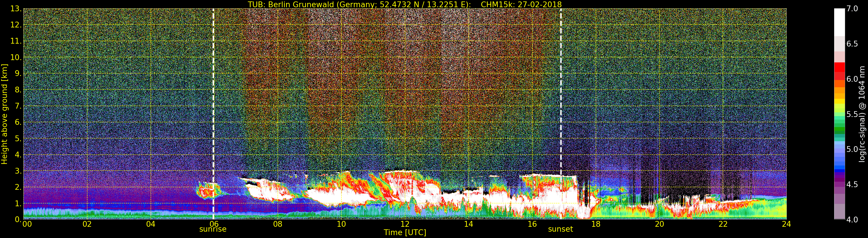The width and height of the screenshot is (868, 238).
Task: Click the colorbar tick label '5.5'
Action: 852,114
